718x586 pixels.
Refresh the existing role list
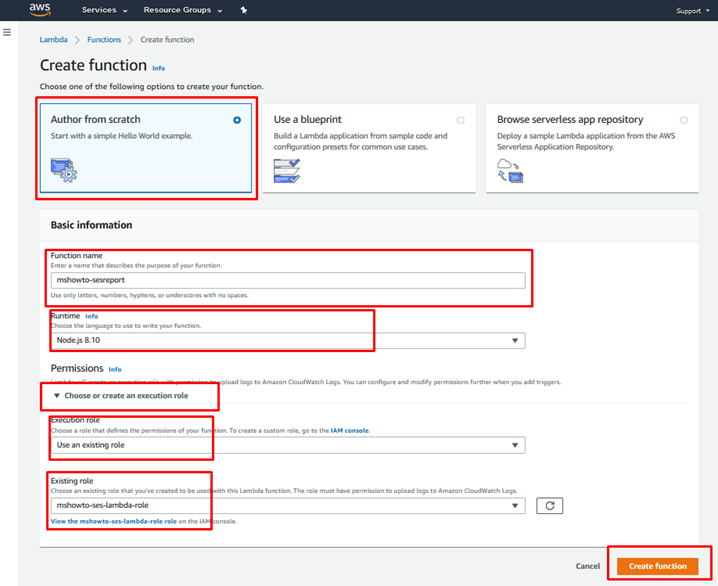549,506
